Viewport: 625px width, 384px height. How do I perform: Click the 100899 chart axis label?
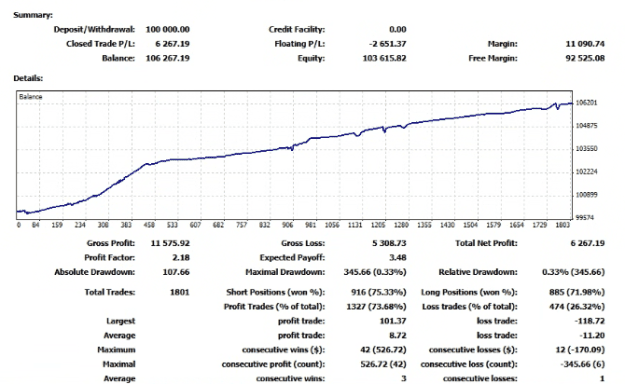click(586, 195)
